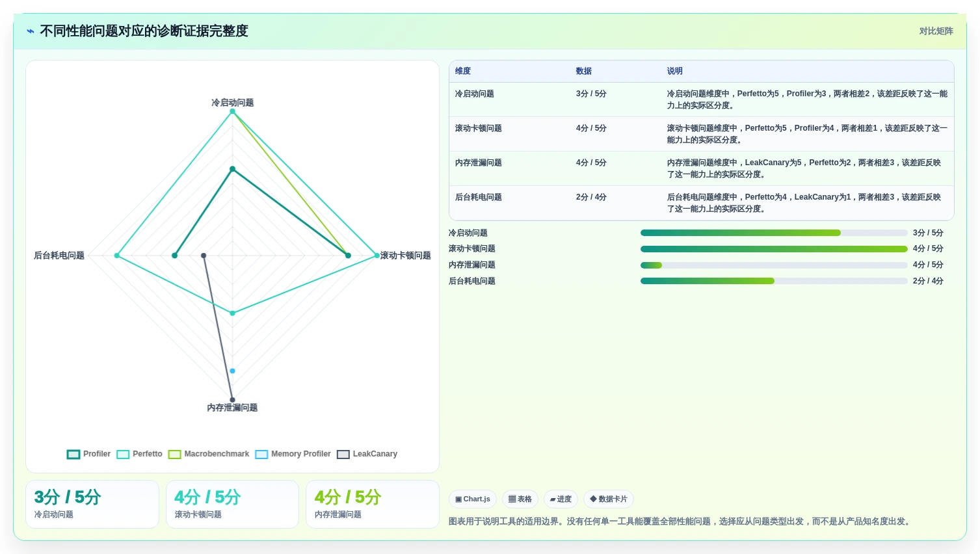Image resolution: width=980 pixels, height=554 pixels.
Task: Click the square icon in the Chart.js chip
Action: [x=458, y=499]
